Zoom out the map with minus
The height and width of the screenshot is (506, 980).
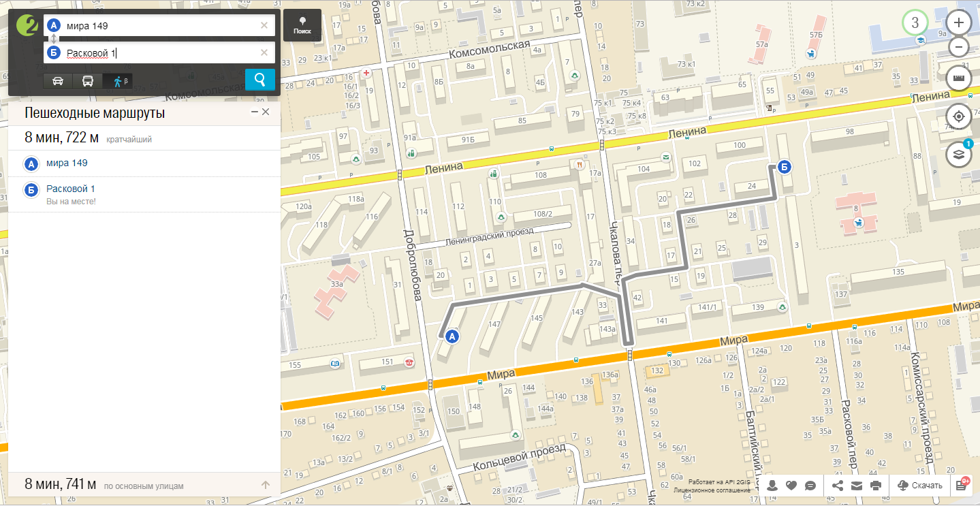(x=959, y=47)
